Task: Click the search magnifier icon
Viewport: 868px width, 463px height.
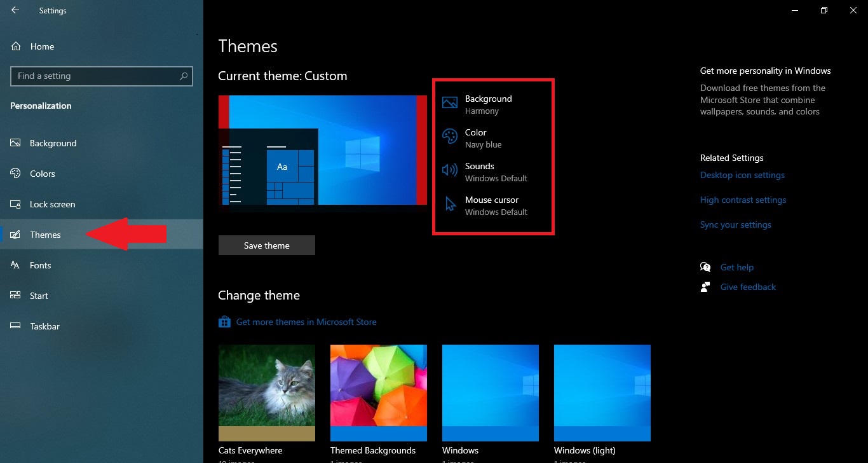Action: tap(184, 76)
